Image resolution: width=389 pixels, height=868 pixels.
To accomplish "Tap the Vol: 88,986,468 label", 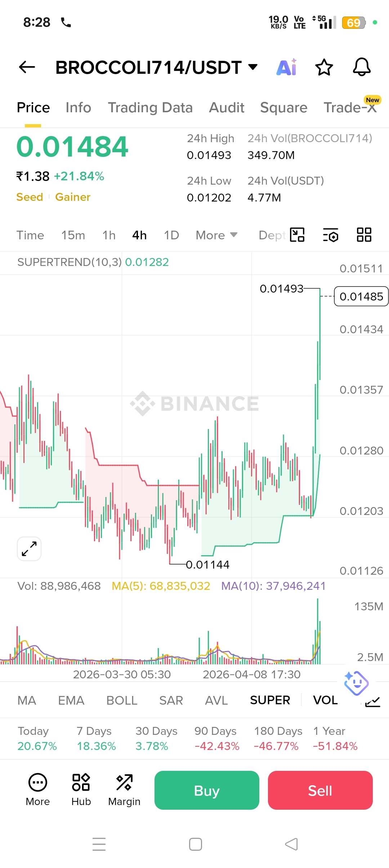I will point(59,586).
